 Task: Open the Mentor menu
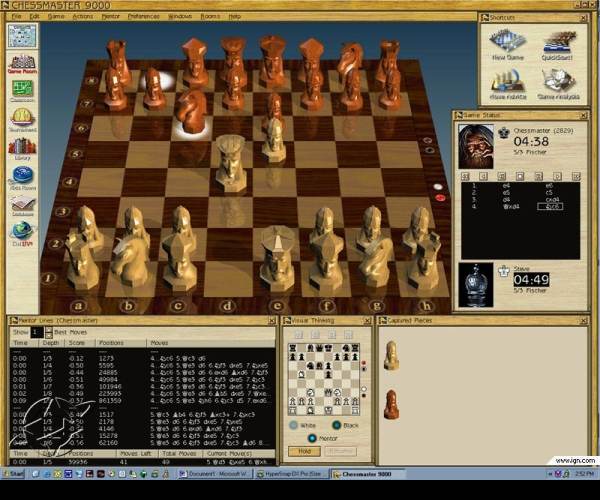click(111, 16)
